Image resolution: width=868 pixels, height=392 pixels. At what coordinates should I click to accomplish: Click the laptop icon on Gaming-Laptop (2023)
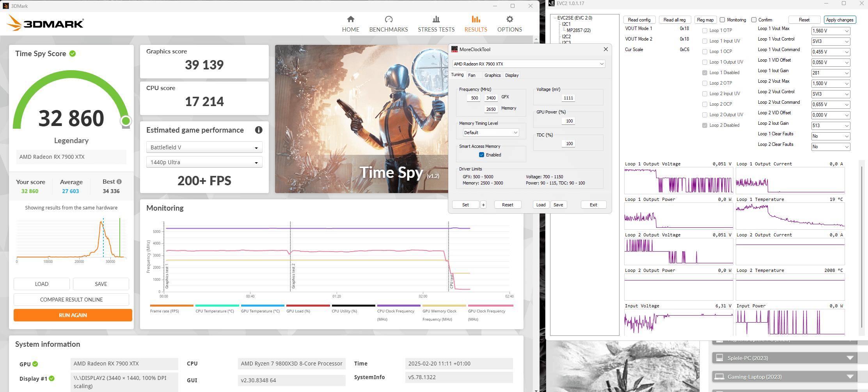[x=719, y=376]
